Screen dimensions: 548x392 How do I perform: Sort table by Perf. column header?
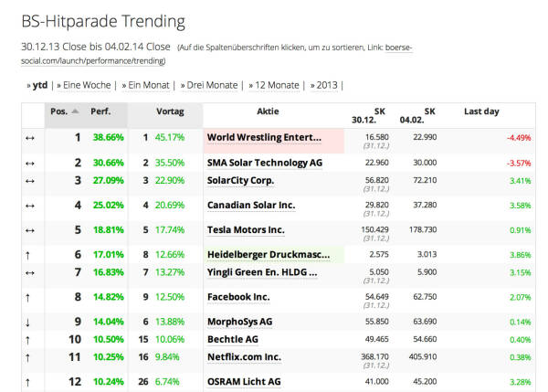(x=100, y=111)
